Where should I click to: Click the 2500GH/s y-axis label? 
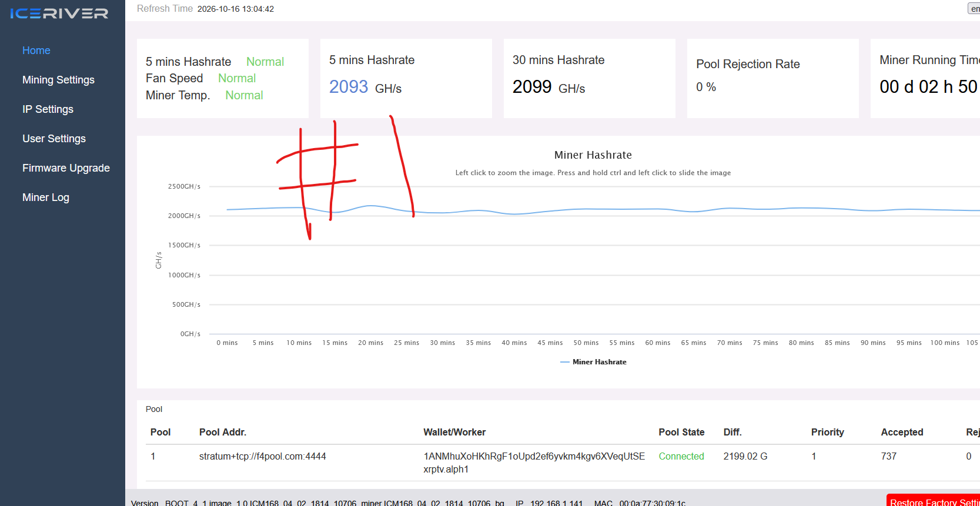184,186
